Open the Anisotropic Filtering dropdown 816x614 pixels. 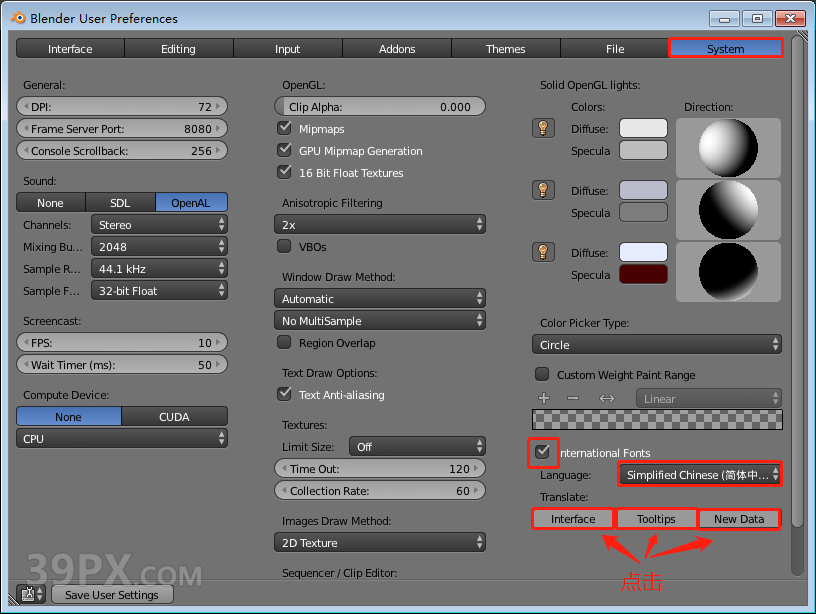380,224
